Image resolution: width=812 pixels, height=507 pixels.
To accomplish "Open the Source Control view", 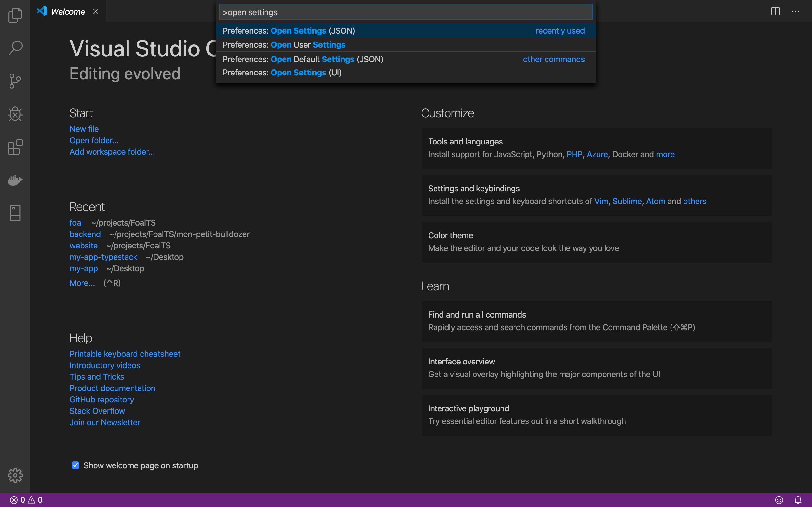I will click(x=15, y=81).
